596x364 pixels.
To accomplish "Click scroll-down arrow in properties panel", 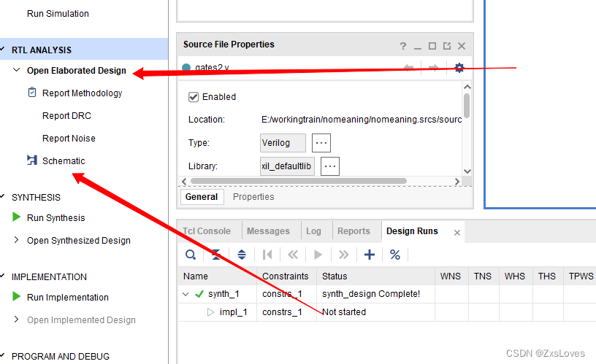I will point(467,171).
